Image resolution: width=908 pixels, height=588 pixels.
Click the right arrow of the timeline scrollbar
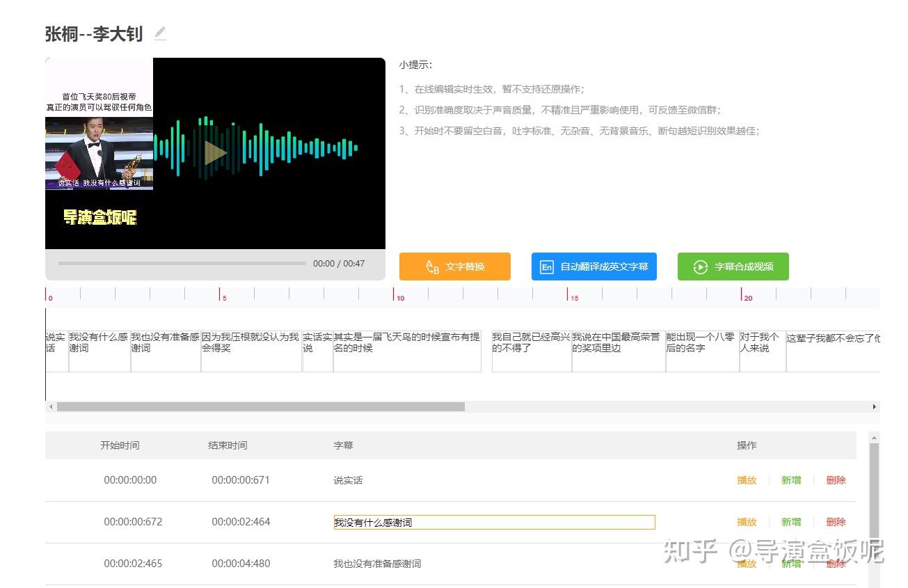click(875, 406)
